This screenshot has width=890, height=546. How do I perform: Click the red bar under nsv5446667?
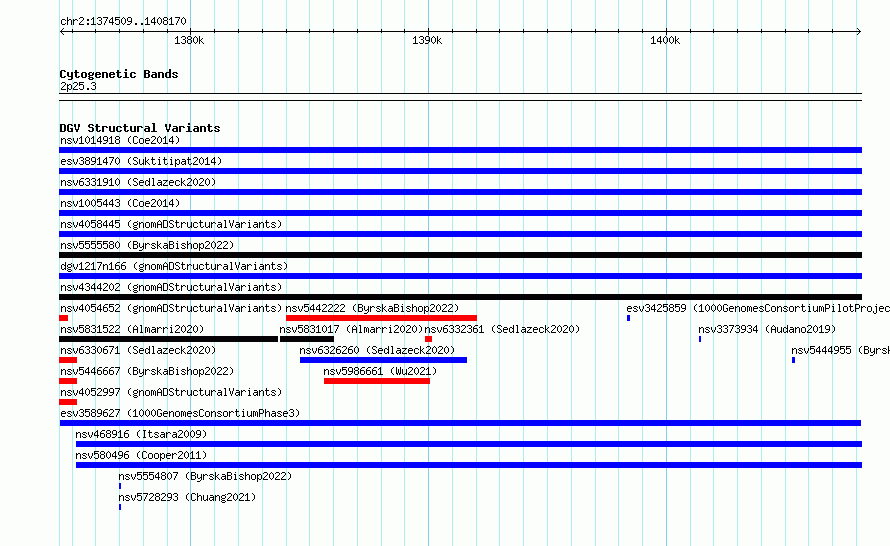[x=68, y=381]
